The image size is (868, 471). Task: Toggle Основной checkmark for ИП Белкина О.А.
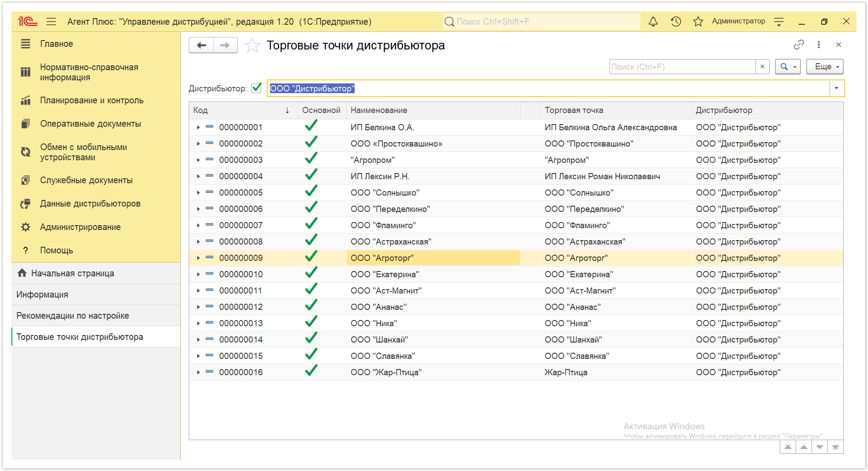pos(311,126)
